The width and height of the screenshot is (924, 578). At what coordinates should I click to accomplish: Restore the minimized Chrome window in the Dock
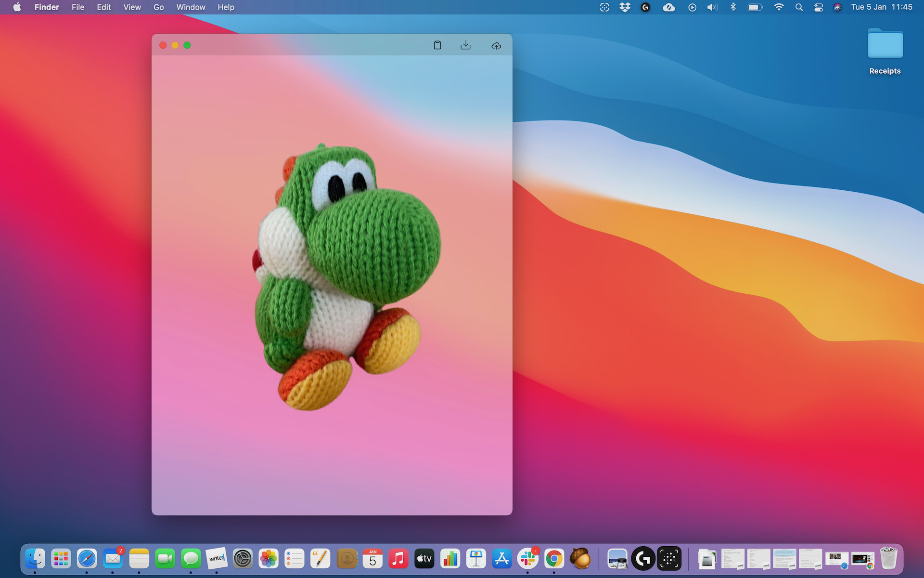pos(863,560)
